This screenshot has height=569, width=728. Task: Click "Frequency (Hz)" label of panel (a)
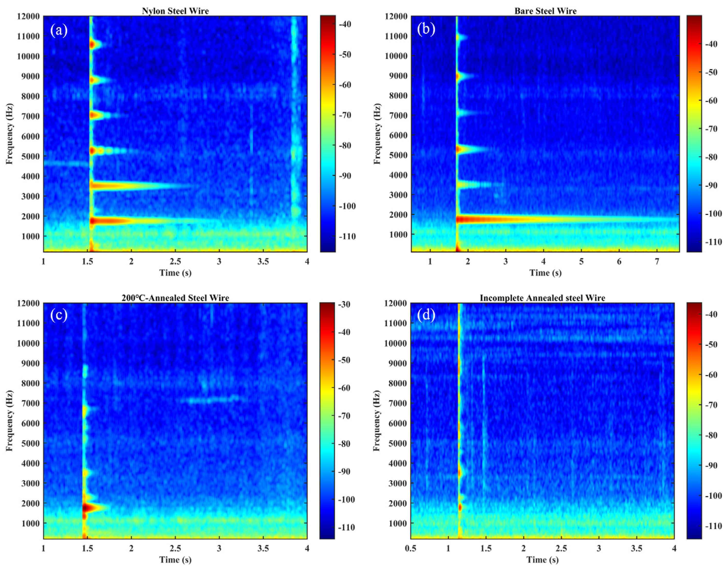tap(9, 134)
